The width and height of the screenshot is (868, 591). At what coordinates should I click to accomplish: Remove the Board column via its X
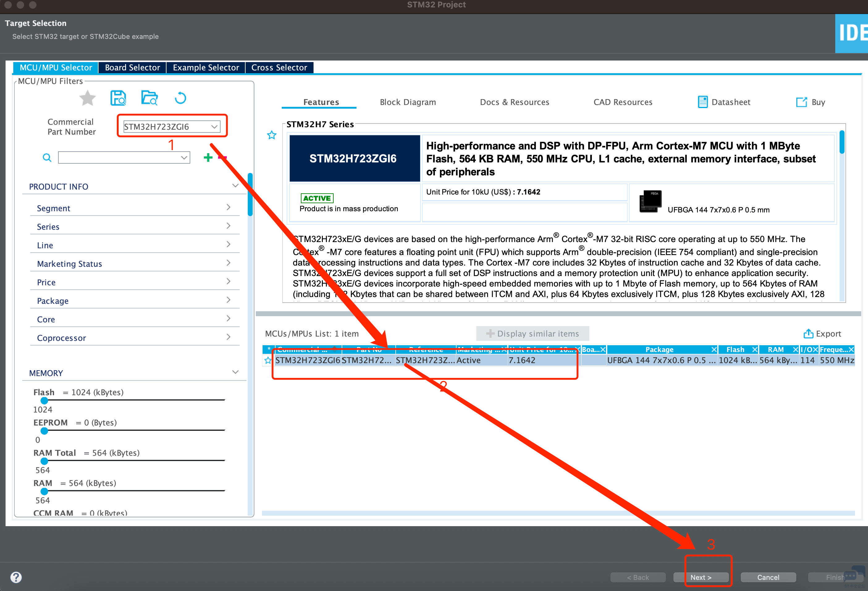603,350
